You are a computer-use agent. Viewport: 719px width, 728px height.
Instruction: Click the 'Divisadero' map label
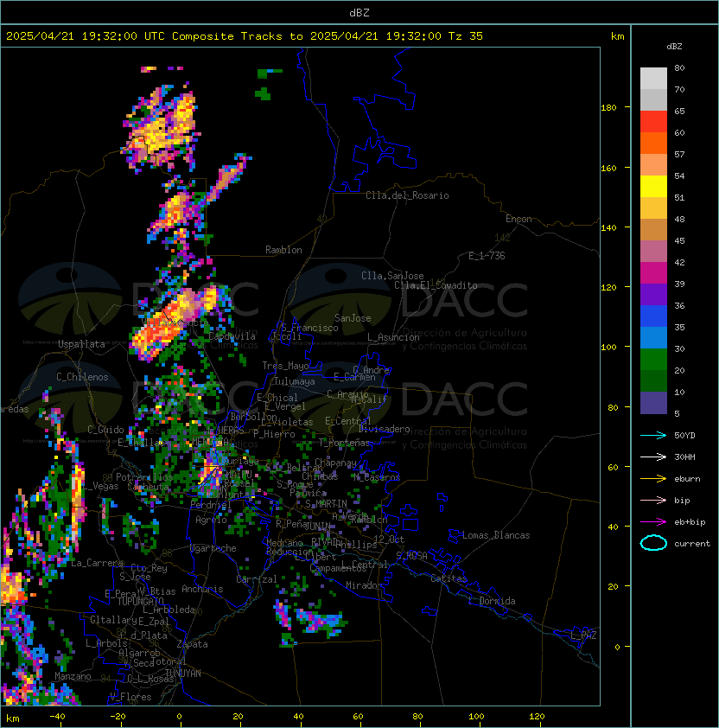pyautogui.click(x=384, y=429)
